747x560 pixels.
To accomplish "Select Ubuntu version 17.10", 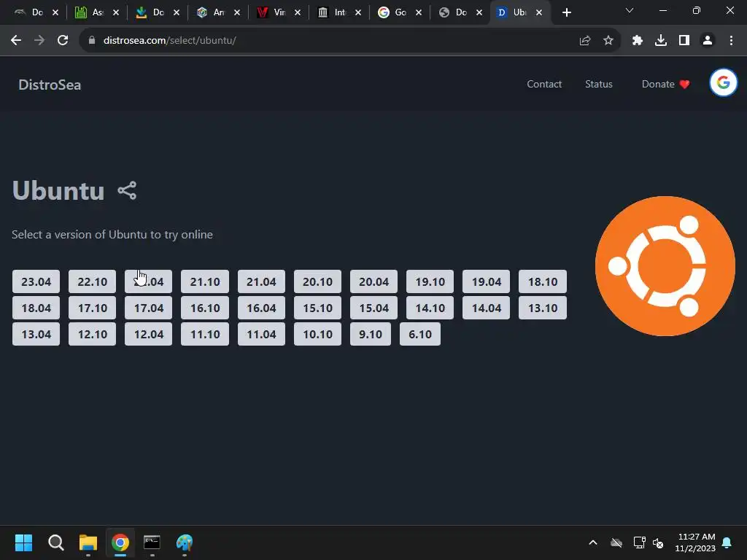I will point(92,308).
